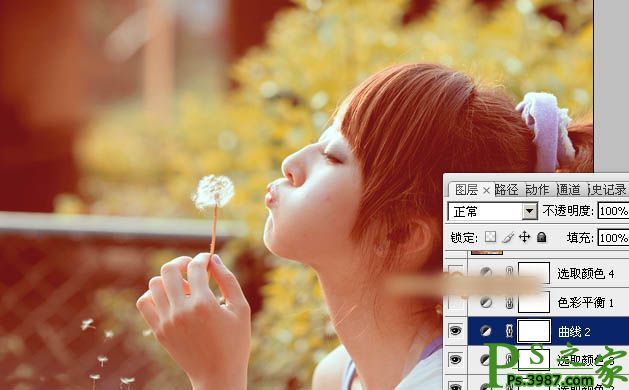The width and height of the screenshot is (629, 390).
Task: Toggle lock image pixels brush icon
Action: coord(508,237)
